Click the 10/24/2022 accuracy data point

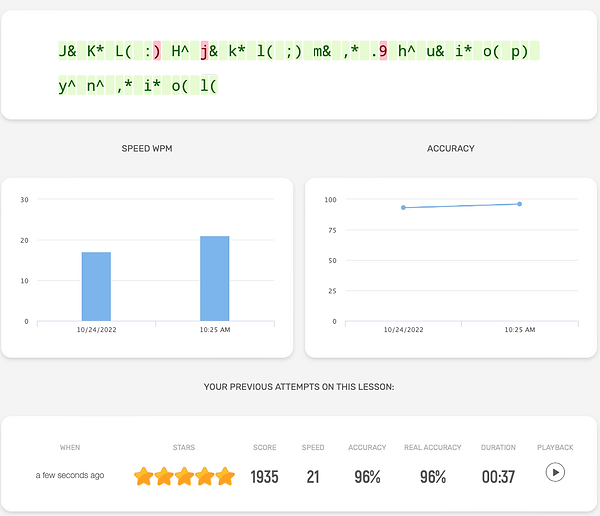(403, 207)
